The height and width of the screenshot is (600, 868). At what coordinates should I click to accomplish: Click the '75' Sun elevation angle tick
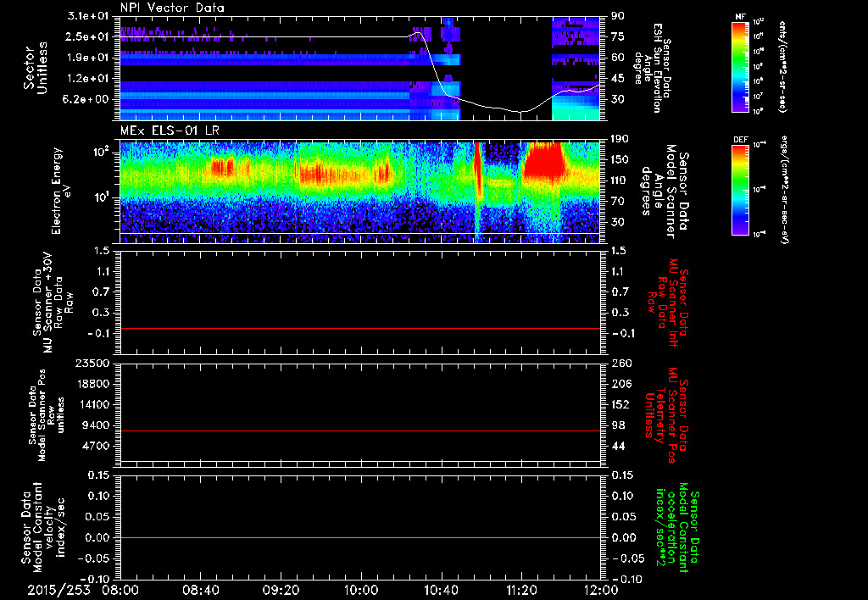click(x=618, y=36)
